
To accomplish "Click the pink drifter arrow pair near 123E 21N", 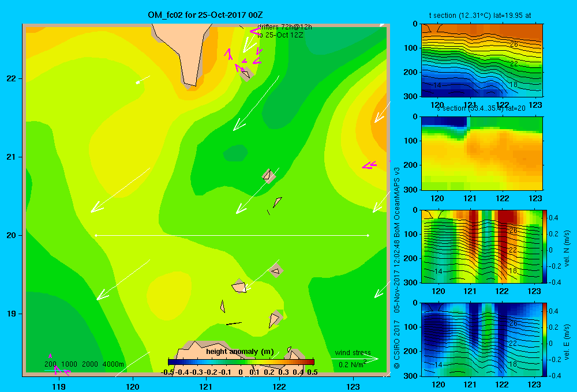I will pos(369,165).
